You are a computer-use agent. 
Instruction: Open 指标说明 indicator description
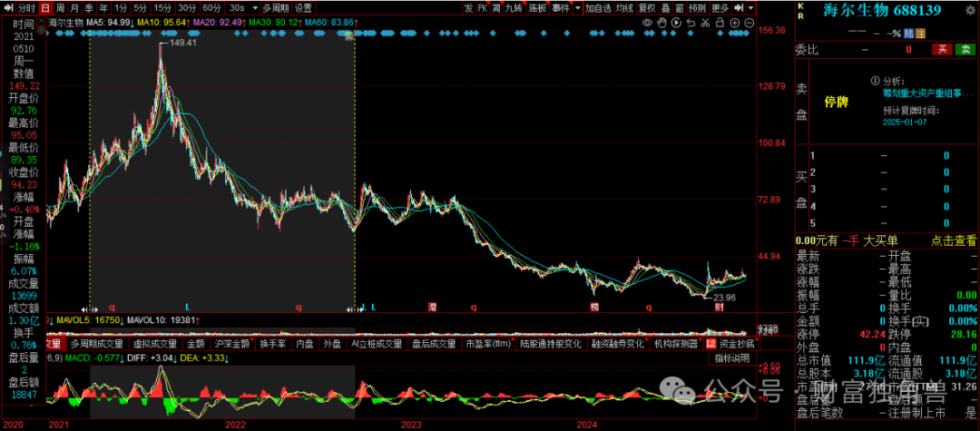click(731, 358)
